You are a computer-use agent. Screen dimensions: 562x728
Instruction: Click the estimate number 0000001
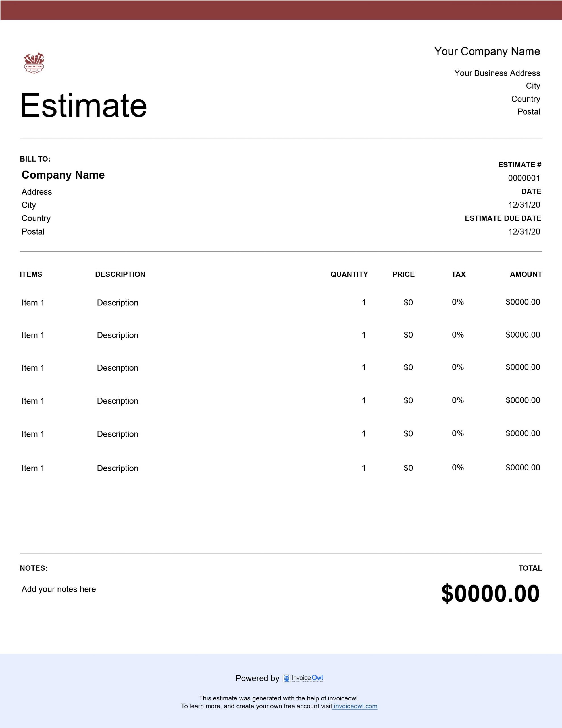pos(524,178)
